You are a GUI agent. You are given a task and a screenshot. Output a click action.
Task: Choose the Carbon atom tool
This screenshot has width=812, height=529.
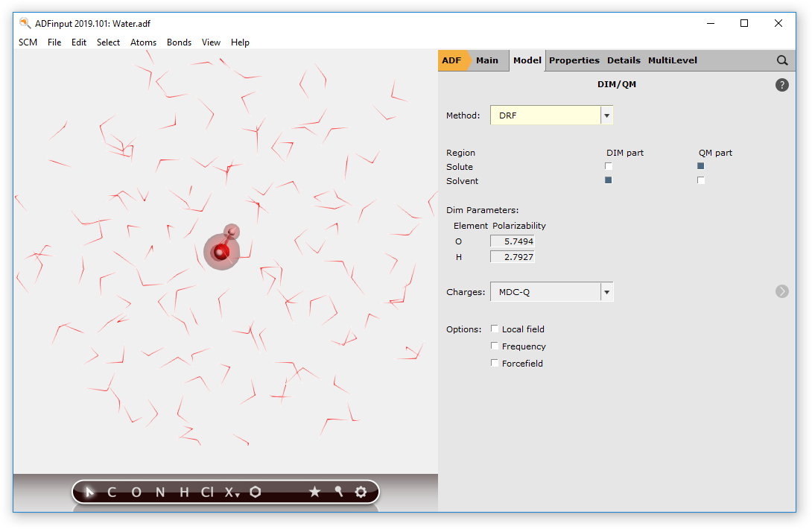click(112, 492)
